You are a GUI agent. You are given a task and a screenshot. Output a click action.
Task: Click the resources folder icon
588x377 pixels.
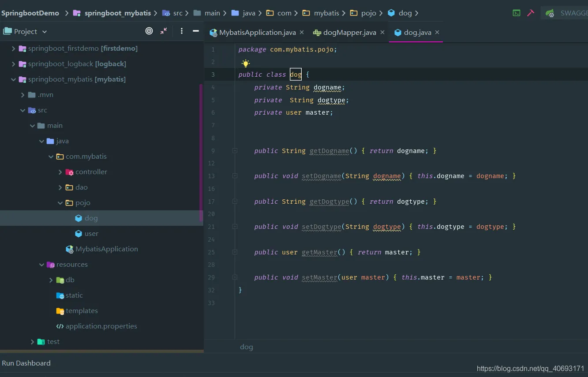click(x=51, y=265)
